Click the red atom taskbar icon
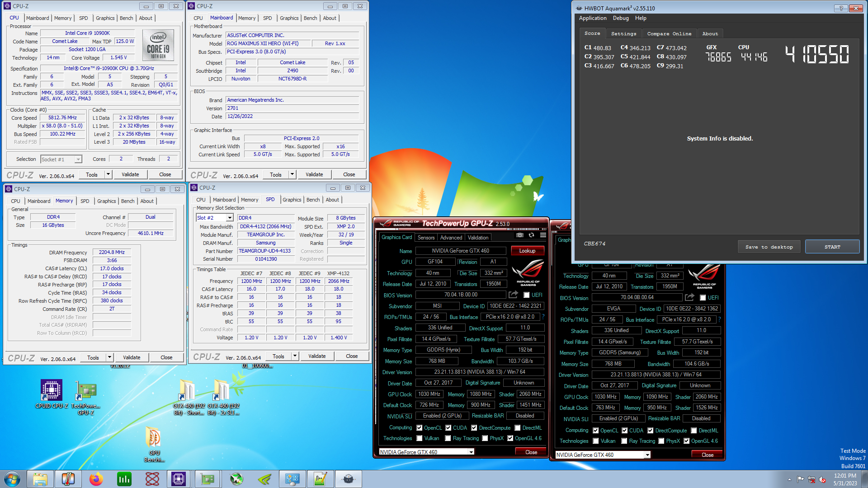Viewport: 868px width, 488px height. (x=152, y=479)
